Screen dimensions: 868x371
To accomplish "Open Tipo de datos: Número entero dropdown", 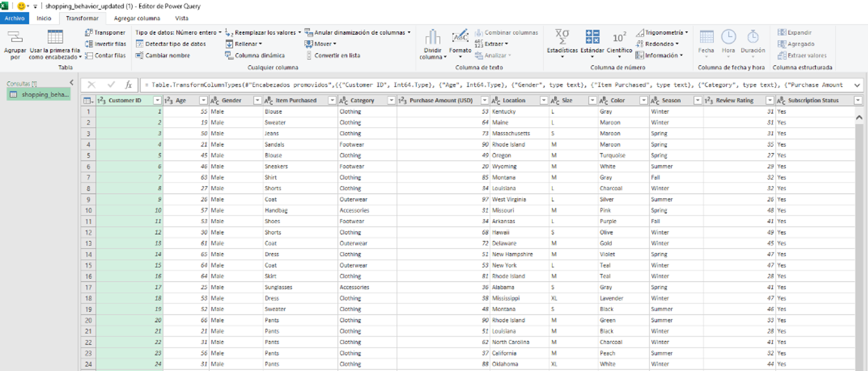I will point(178,33).
